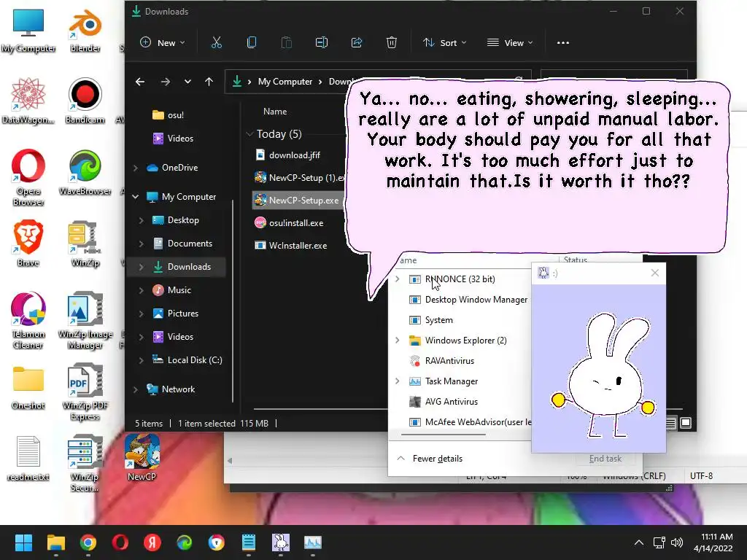Click My Computer in address breadcrumb
Image resolution: width=747 pixels, height=560 pixels.
pyautogui.click(x=285, y=82)
